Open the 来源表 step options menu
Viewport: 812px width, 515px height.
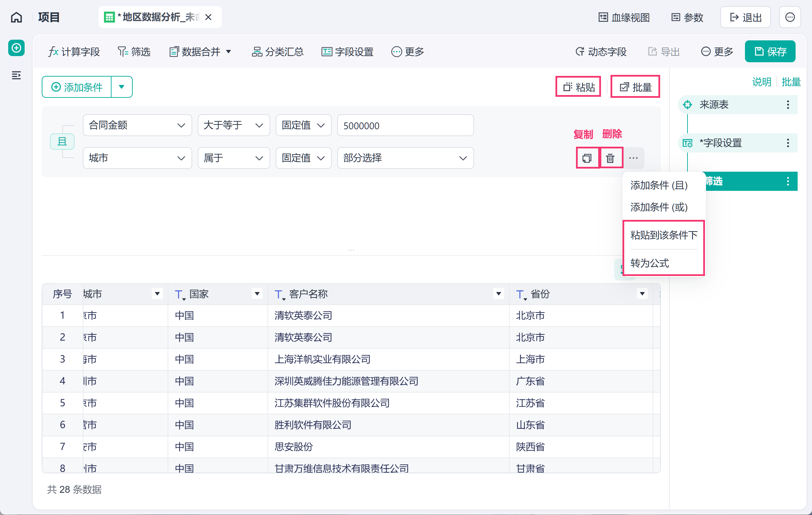point(788,105)
